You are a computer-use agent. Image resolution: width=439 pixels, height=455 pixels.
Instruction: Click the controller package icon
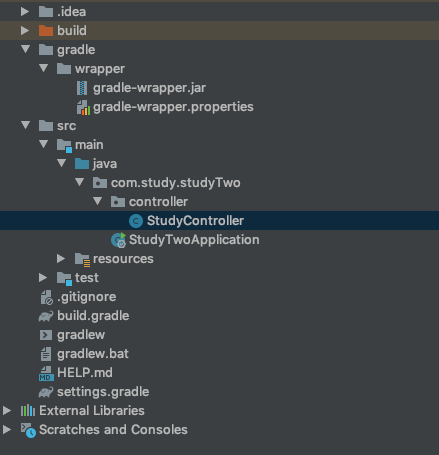pyautogui.click(x=118, y=202)
